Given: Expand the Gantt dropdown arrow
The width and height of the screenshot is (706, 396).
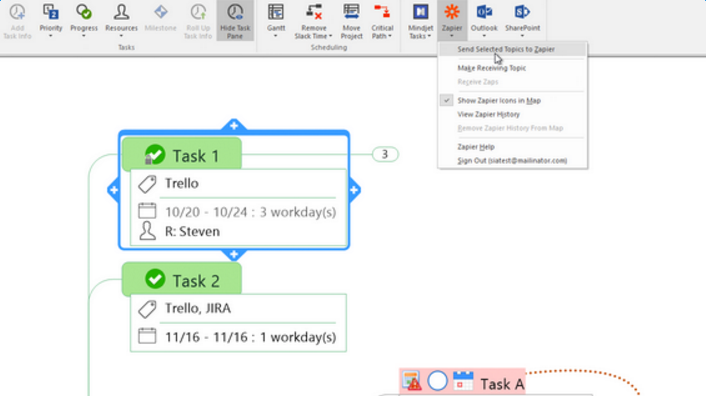Looking at the screenshot, I should click(x=276, y=36).
